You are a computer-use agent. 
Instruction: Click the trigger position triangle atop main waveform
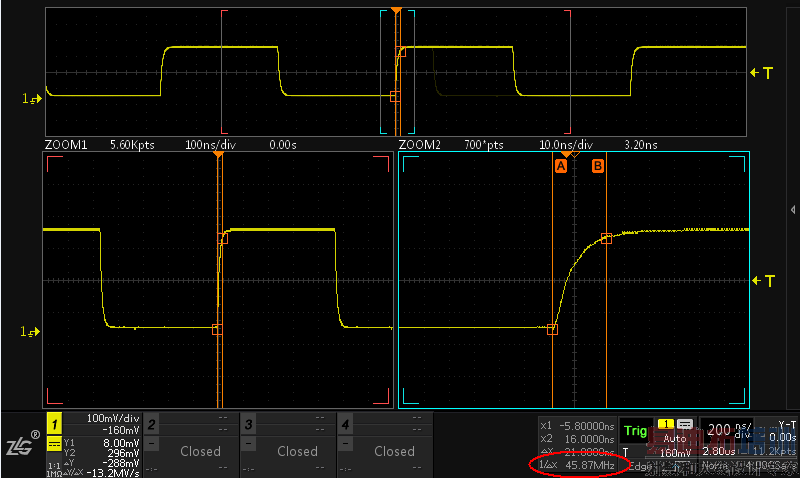[x=396, y=10]
